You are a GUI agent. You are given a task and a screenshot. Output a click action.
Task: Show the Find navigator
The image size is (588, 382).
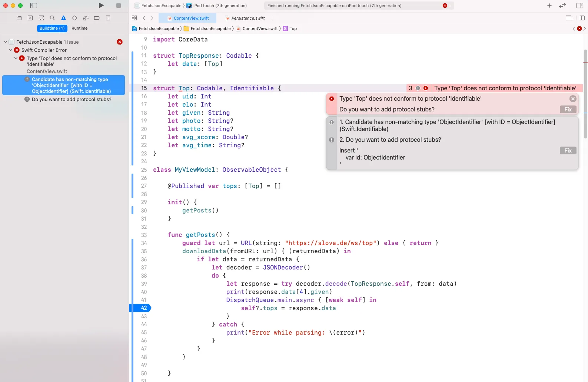(53, 18)
